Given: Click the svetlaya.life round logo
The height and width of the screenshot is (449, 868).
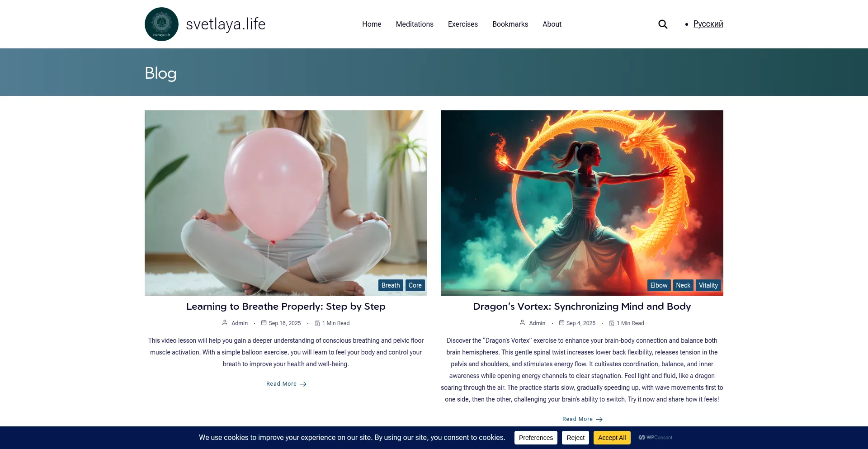Looking at the screenshot, I should (x=161, y=24).
